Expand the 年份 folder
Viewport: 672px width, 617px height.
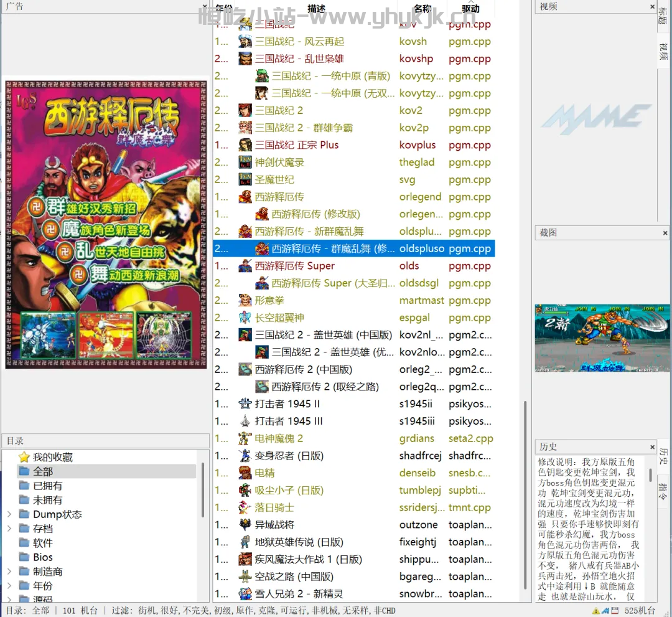[x=9, y=586]
